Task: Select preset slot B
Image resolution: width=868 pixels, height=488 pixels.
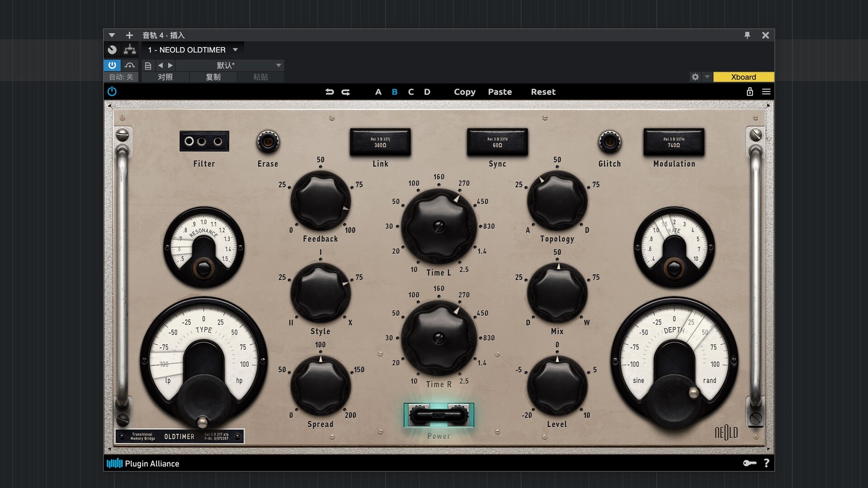Action: pyautogui.click(x=395, y=92)
